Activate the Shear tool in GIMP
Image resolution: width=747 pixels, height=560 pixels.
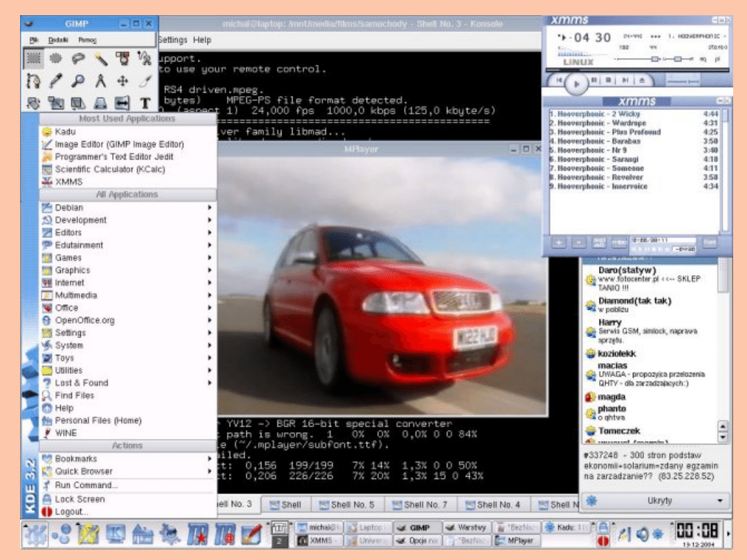click(78, 103)
